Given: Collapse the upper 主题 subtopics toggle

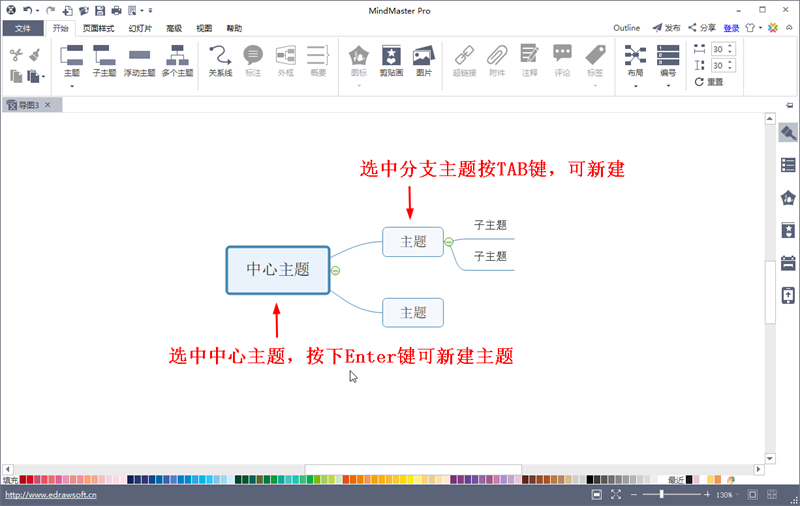Looking at the screenshot, I should click(448, 242).
